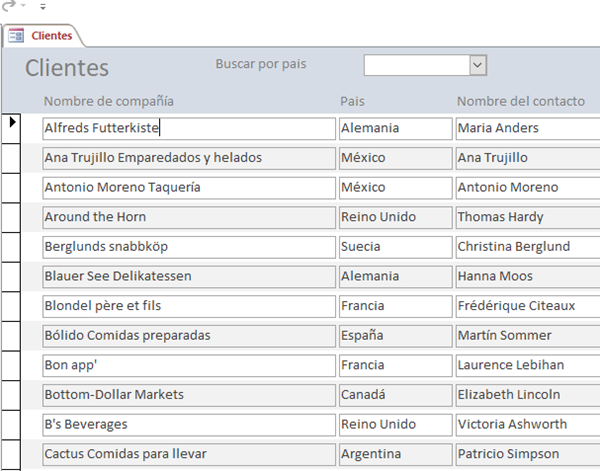600x471 pixels.
Task: Select record selector for Bon app' row
Action: click(x=14, y=365)
